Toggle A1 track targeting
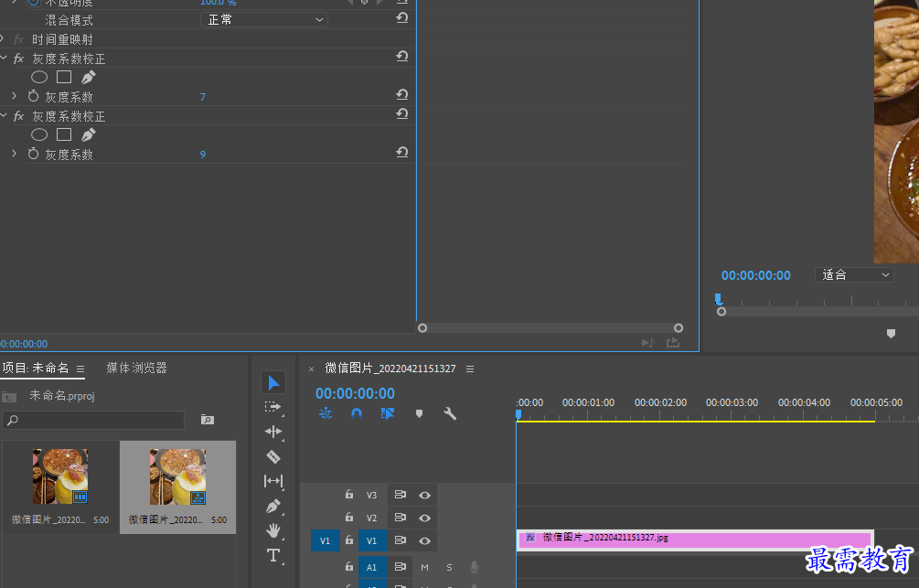Screen dimensions: 919x588 tap(371, 567)
